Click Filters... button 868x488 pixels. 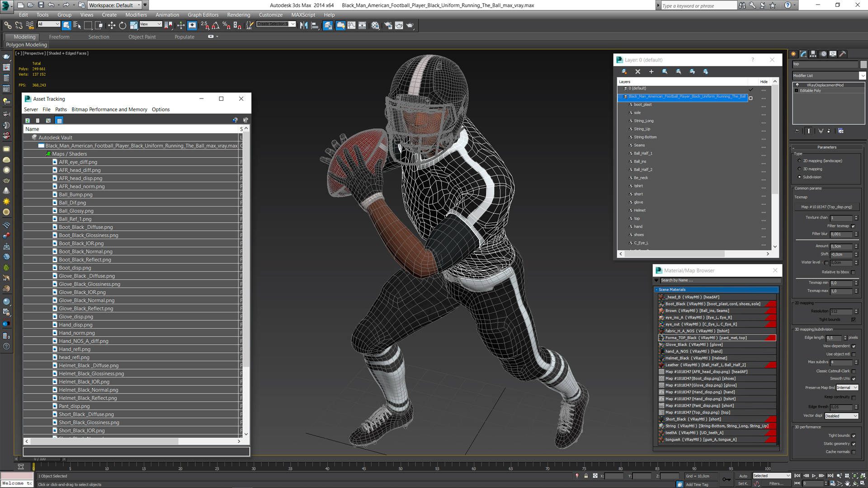pyautogui.click(x=776, y=483)
